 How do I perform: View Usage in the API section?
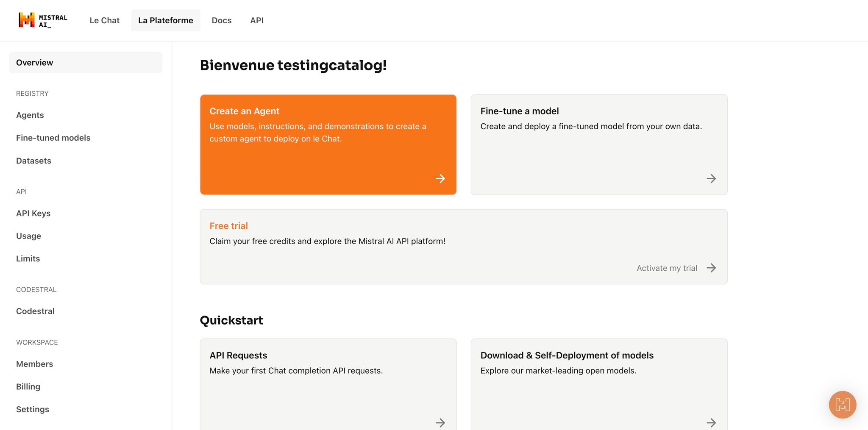[x=28, y=236]
